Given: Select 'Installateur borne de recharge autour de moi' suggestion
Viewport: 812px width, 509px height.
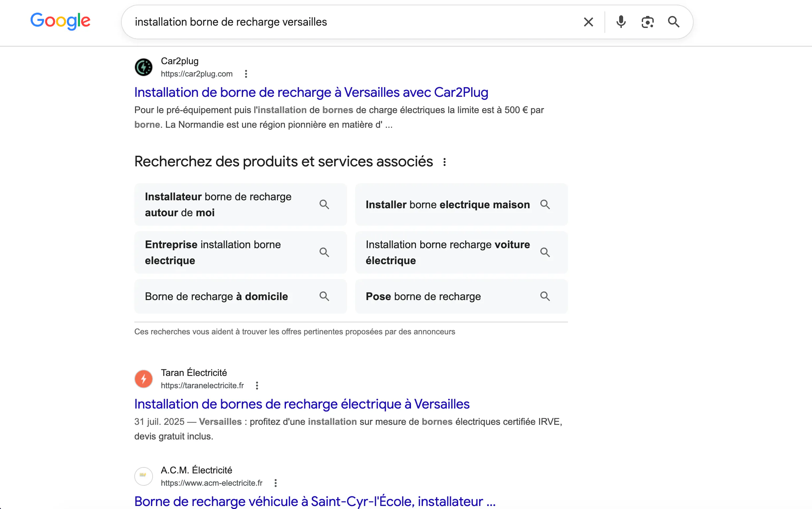Looking at the screenshot, I should click(240, 204).
